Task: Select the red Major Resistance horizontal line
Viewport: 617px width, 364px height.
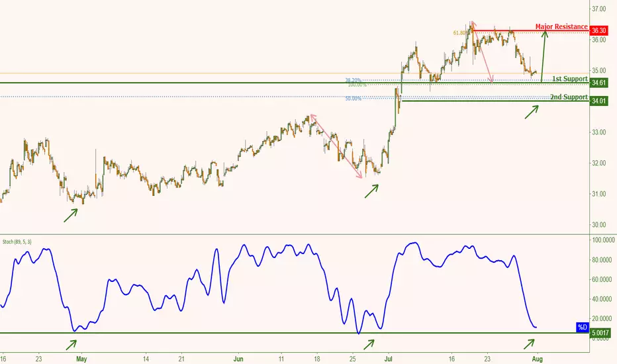Action: [530, 30]
